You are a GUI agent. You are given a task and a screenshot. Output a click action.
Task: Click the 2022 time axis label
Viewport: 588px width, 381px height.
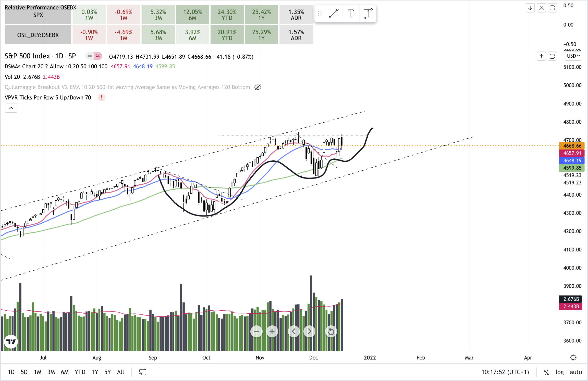point(370,358)
